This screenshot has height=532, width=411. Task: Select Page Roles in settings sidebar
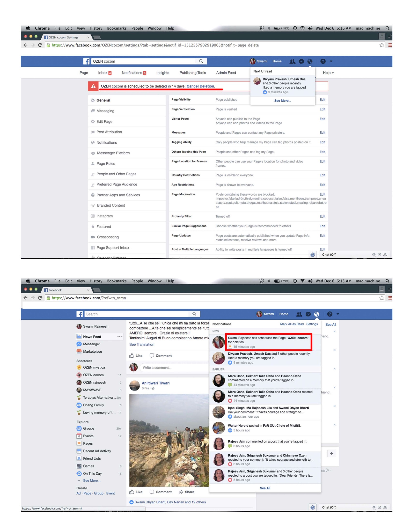pyautogui.click(x=127, y=164)
